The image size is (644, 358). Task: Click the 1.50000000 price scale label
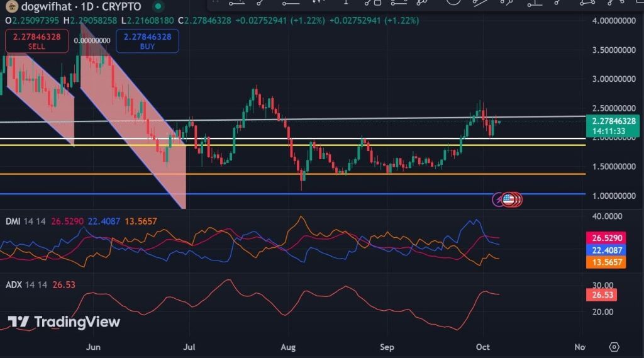tap(614, 167)
